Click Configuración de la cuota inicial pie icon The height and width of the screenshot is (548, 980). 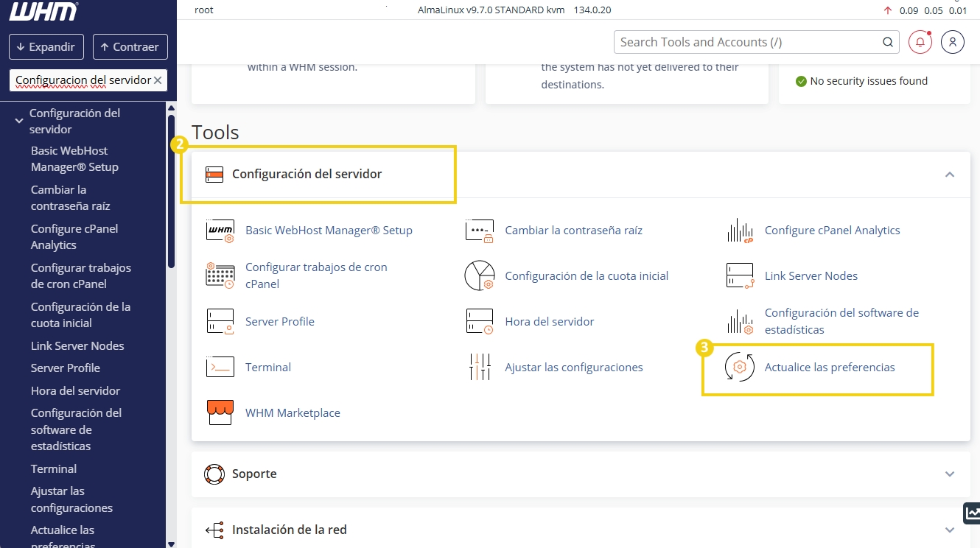480,275
